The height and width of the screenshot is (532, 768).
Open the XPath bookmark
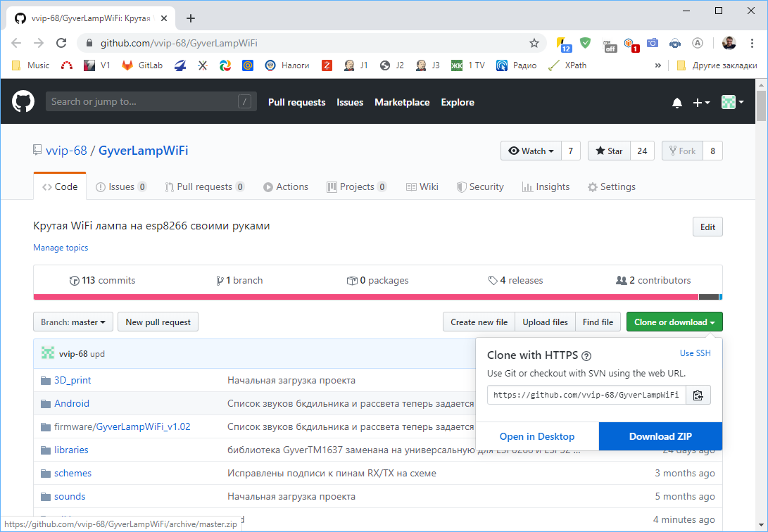tap(567, 65)
